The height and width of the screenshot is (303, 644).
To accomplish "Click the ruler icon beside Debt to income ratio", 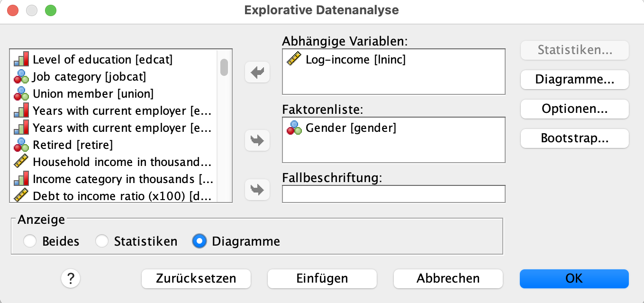I will [21, 196].
